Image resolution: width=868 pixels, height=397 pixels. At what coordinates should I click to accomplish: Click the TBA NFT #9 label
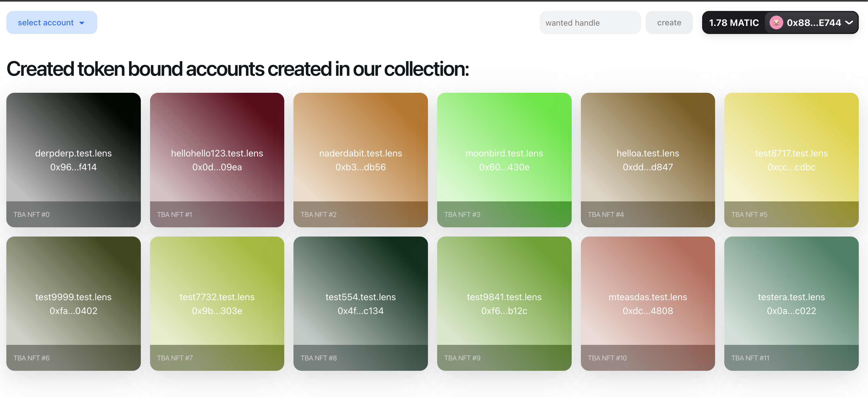click(x=462, y=358)
